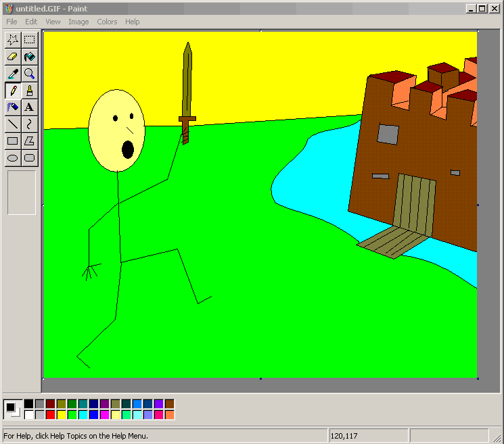The height and width of the screenshot is (444, 504).
Task: Choose the Brush tool
Action: [x=30, y=91]
